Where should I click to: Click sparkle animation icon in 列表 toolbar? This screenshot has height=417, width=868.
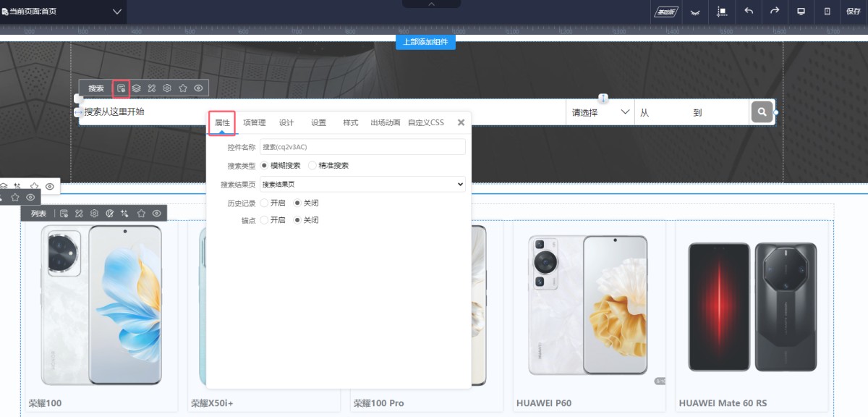point(125,214)
